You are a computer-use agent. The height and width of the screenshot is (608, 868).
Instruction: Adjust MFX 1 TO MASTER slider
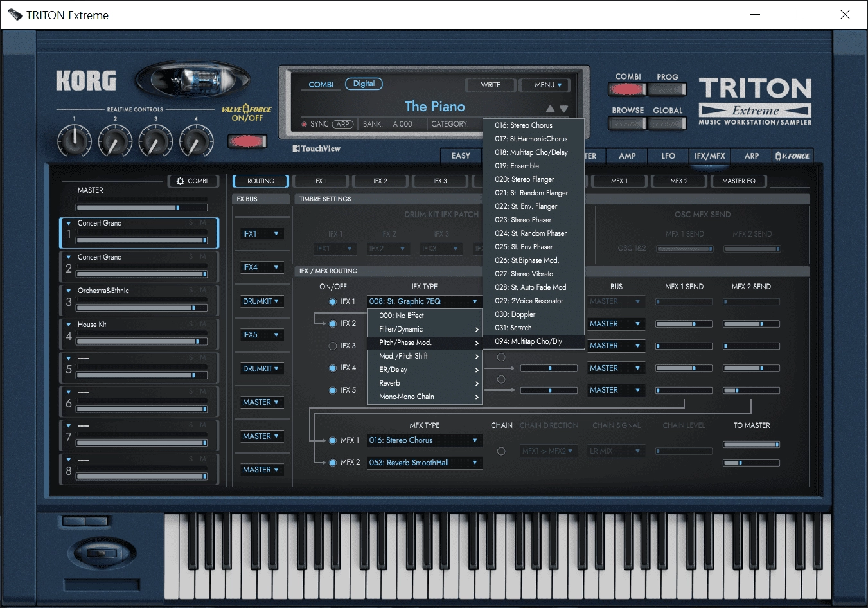[x=751, y=444]
